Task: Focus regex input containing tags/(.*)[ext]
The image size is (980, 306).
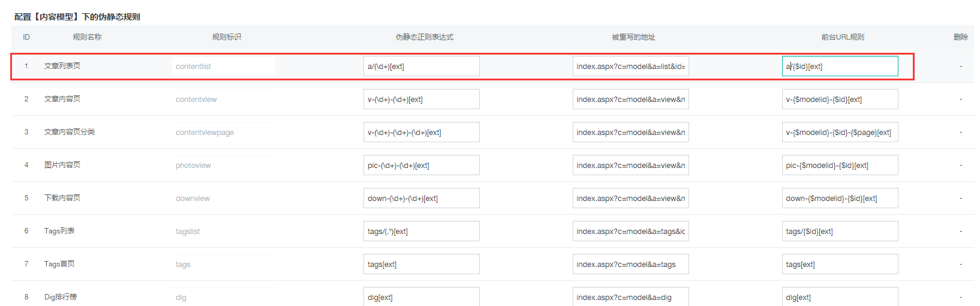Action: click(x=421, y=232)
